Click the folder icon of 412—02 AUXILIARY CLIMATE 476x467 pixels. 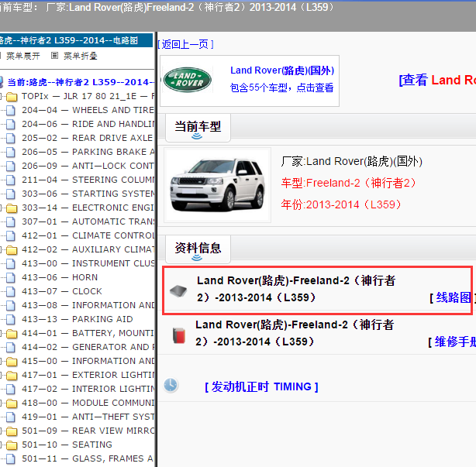pyautogui.click(x=12, y=250)
